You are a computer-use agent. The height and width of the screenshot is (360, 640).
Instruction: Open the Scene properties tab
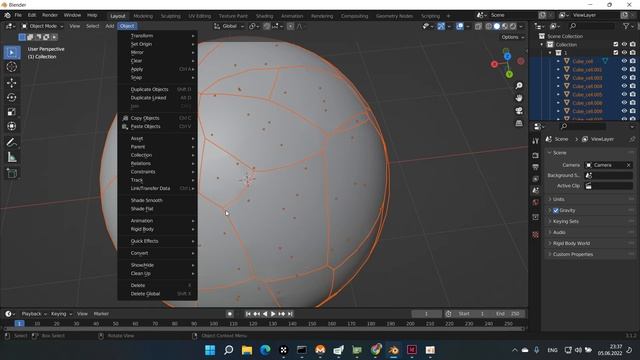pyautogui.click(x=536, y=191)
